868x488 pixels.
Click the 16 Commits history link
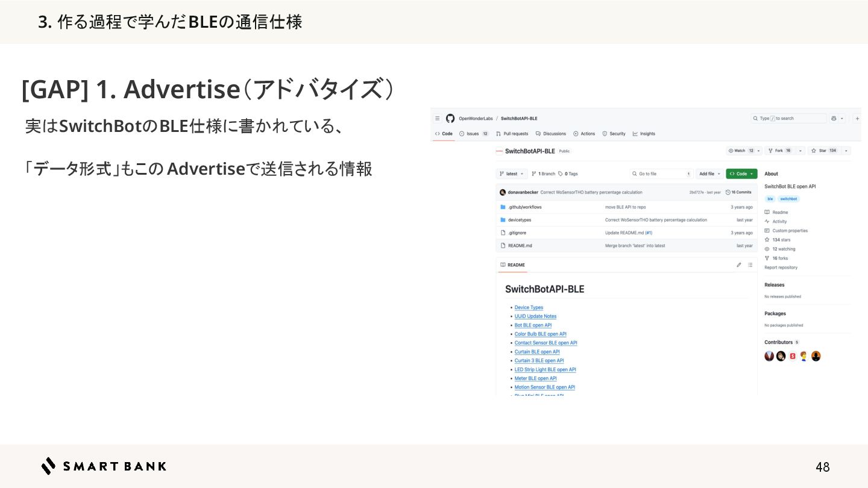739,192
